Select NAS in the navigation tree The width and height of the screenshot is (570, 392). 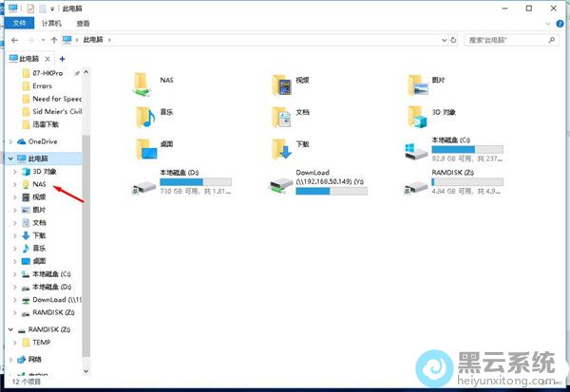coord(39,184)
